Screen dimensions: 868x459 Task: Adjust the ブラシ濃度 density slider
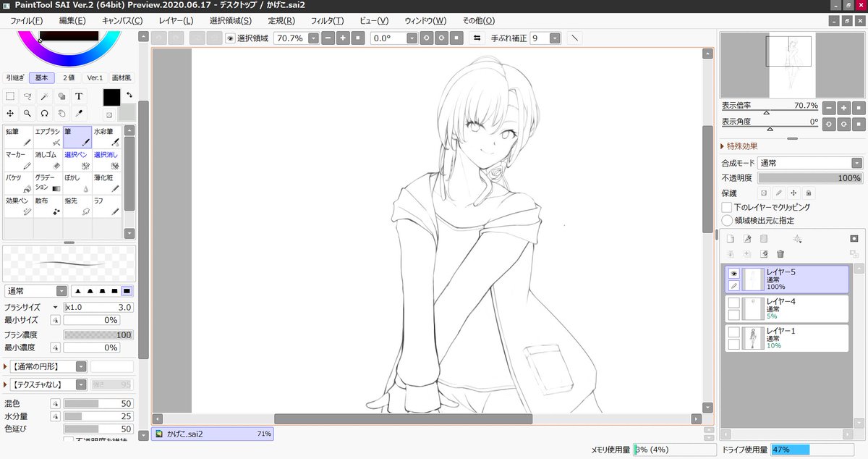pyautogui.click(x=98, y=334)
